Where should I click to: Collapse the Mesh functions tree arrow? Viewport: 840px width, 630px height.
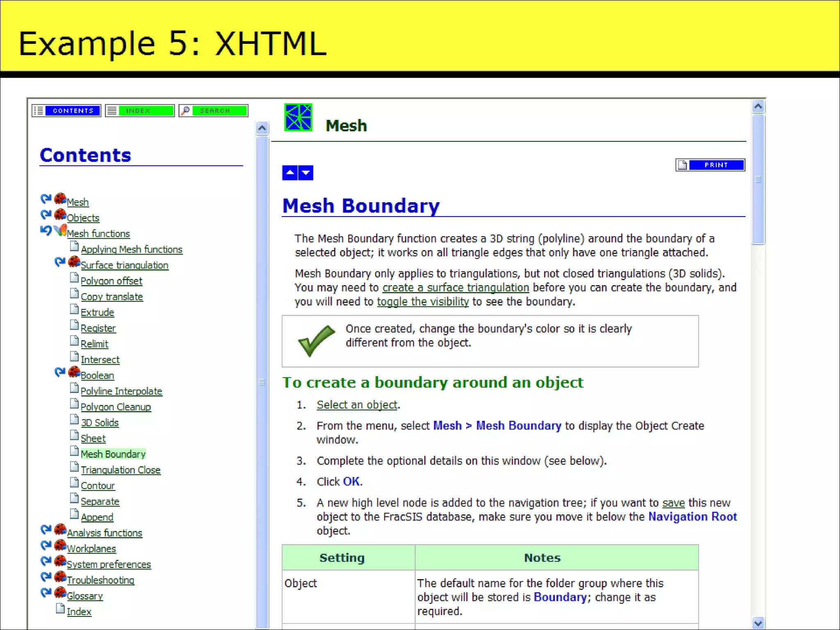[x=46, y=231]
